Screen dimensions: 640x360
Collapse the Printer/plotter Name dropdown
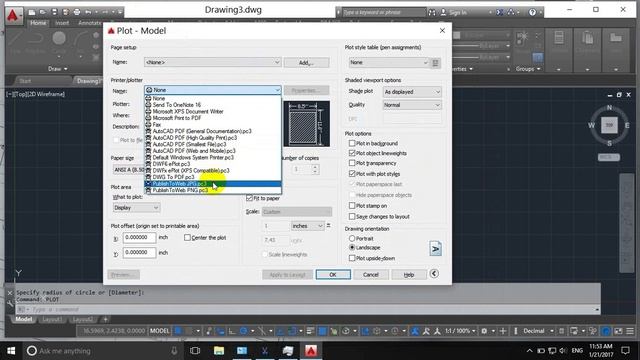[212, 90]
